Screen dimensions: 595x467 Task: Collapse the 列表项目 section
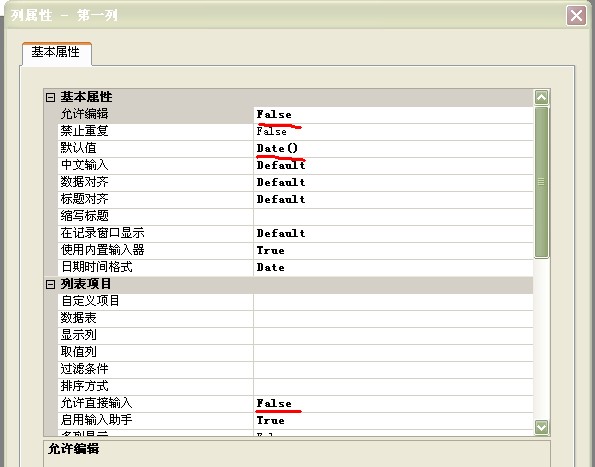tap(50, 284)
